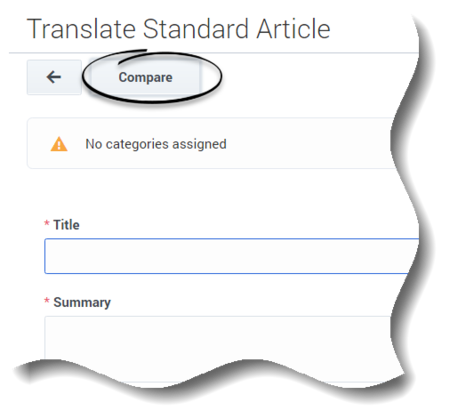Focus the Title input field
The image size is (450, 419).
pos(230,256)
